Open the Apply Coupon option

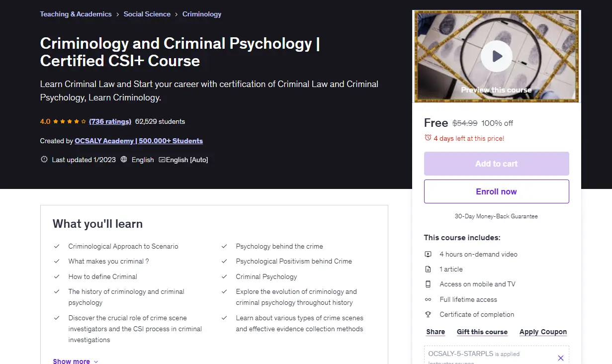[543, 332]
